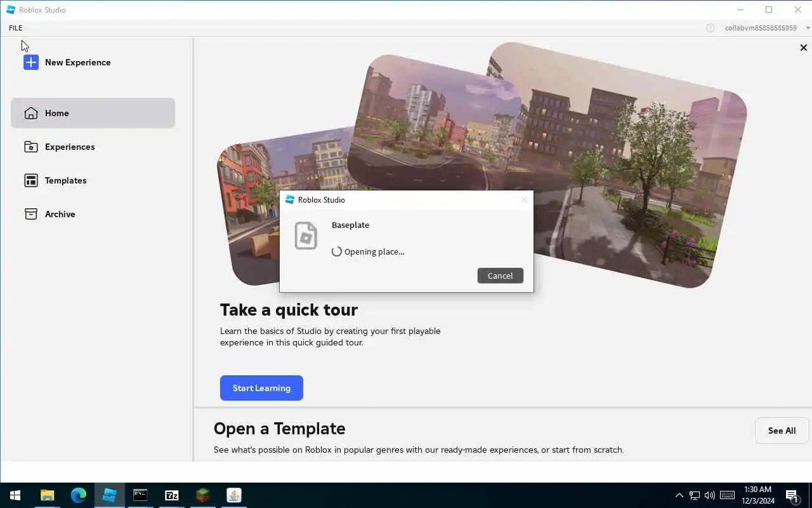The width and height of the screenshot is (812, 508).
Task: Click the Take a quick tour heading
Action: (x=289, y=310)
